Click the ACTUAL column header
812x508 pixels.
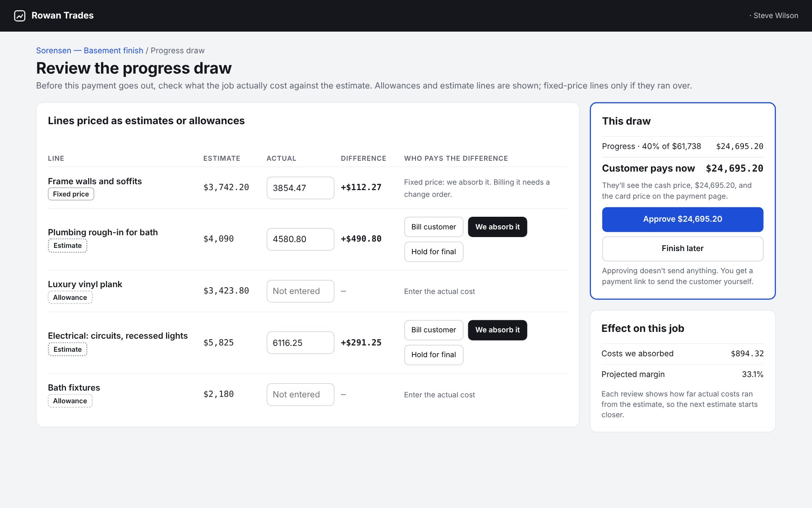point(281,158)
